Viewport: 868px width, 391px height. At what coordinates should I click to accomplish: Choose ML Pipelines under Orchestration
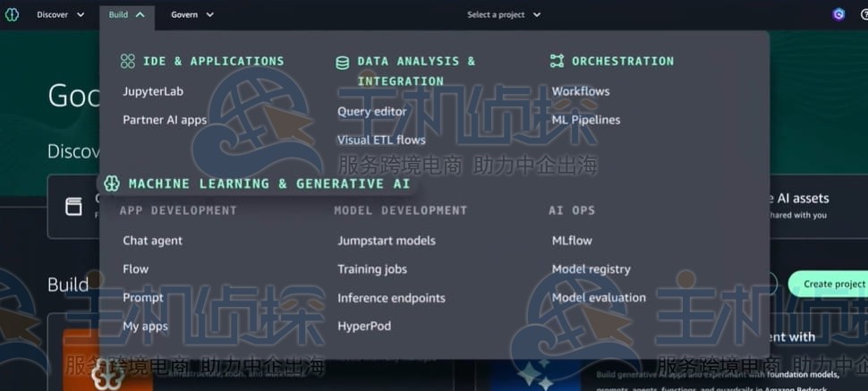(x=585, y=120)
